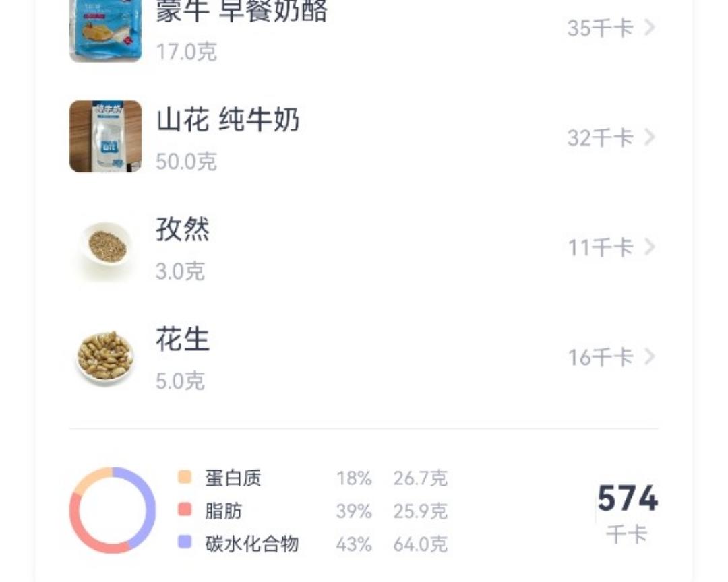Tap the 花生 peanuts plate icon
Image resolution: width=728 pixels, height=582 pixels.
(105, 356)
